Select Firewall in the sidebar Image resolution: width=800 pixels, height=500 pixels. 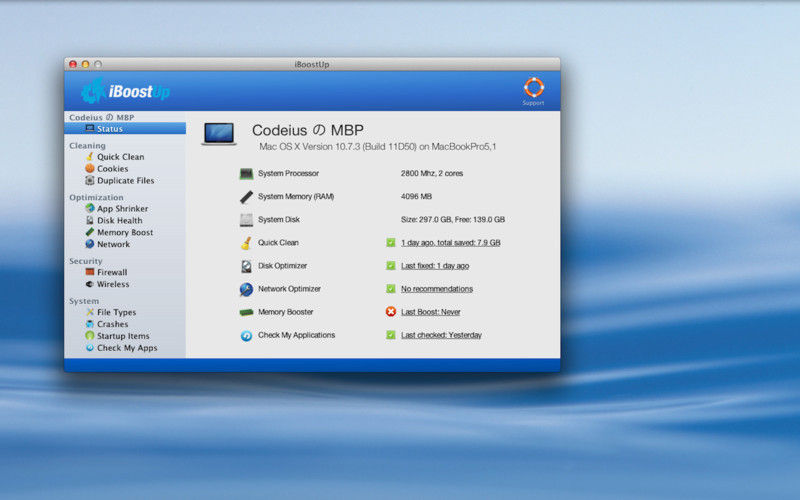pos(112,272)
